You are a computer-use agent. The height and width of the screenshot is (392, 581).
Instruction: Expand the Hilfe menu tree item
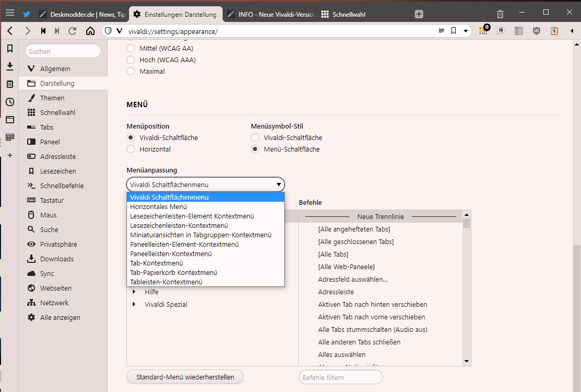coord(134,292)
